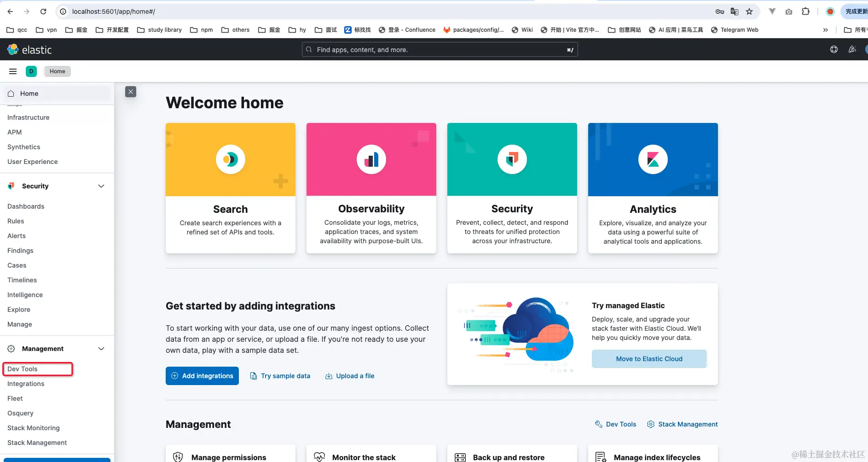Open the help menu icon
The width and height of the screenshot is (868, 462).
point(834,49)
